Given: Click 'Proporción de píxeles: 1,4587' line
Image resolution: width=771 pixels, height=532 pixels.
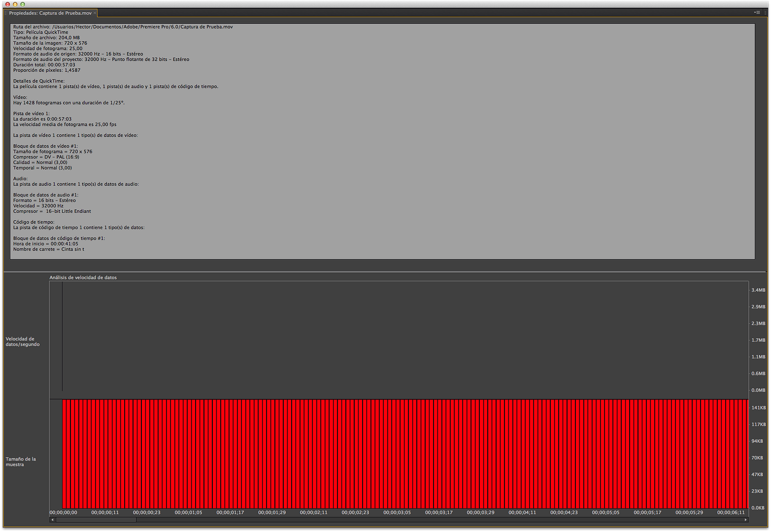Looking at the screenshot, I should pyautogui.click(x=47, y=70).
